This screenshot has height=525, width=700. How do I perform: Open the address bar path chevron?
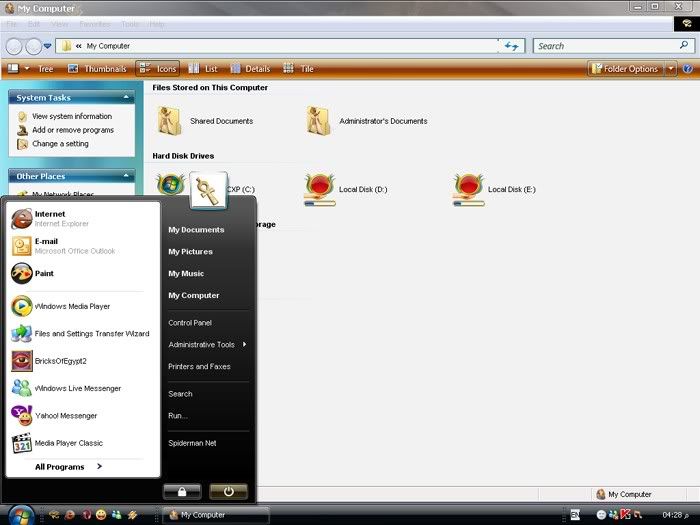[79, 46]
